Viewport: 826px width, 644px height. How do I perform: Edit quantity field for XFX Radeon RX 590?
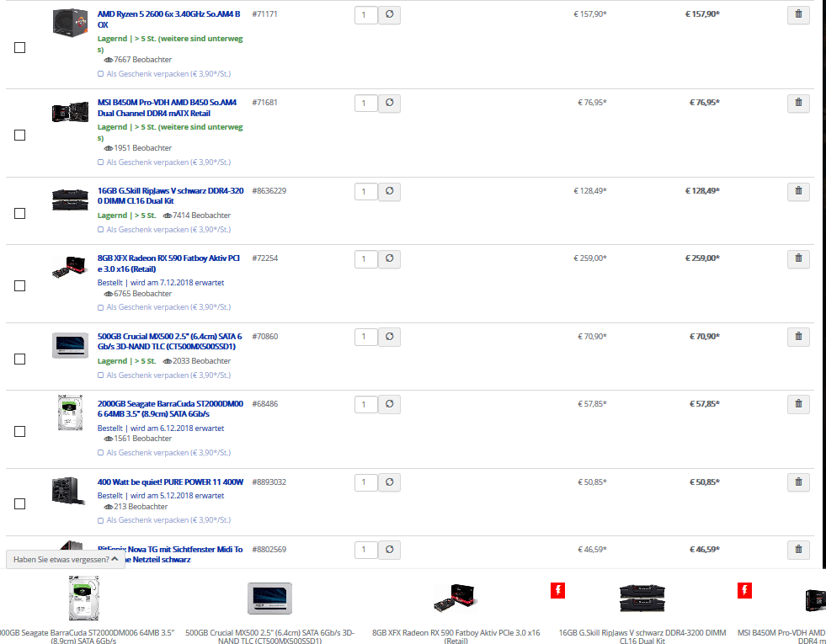(x=366, y=259)
